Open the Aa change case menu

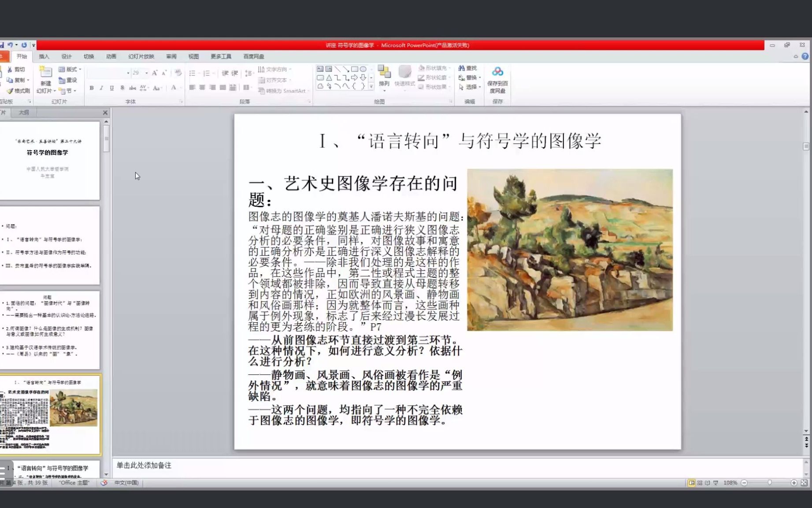click(x=157, y=88)
